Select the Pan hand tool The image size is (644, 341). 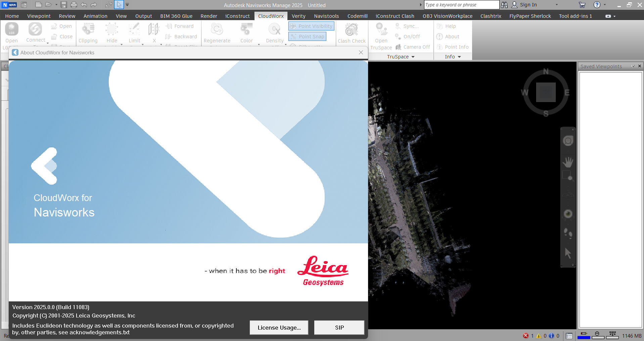pos(568,162)
